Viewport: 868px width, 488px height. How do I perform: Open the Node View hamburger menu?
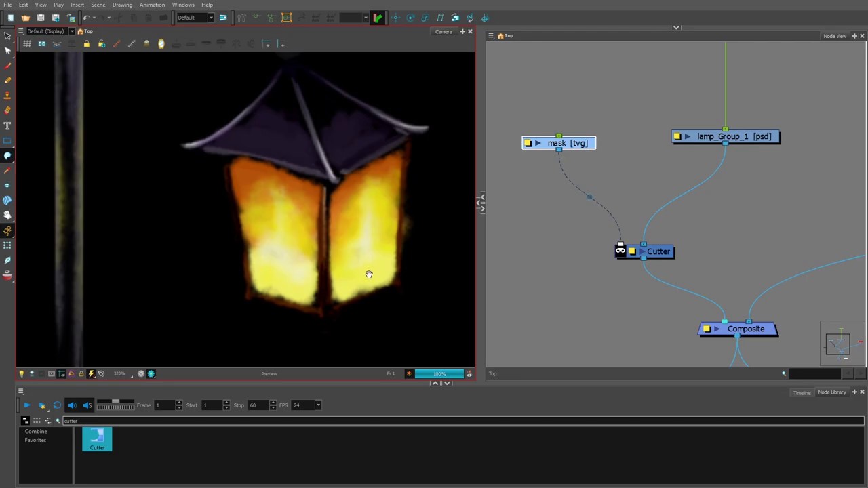click(x=491, y=36)
